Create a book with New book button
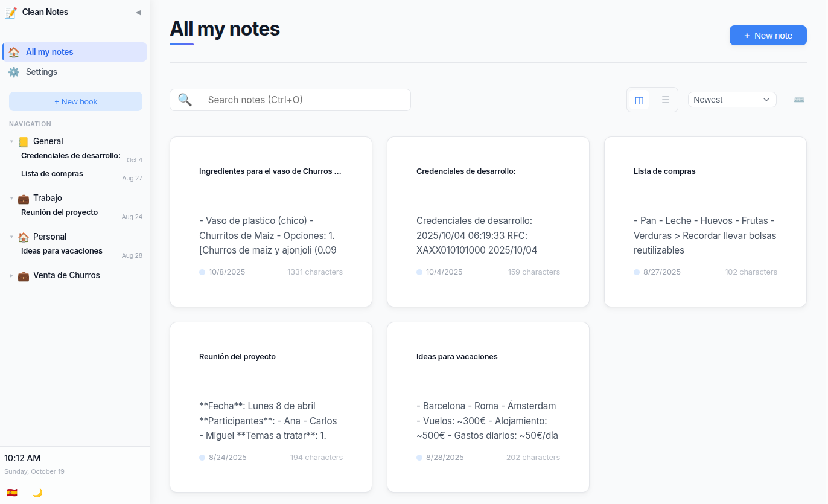This screenshot has width=828, height=504. [x=75, y=101]
